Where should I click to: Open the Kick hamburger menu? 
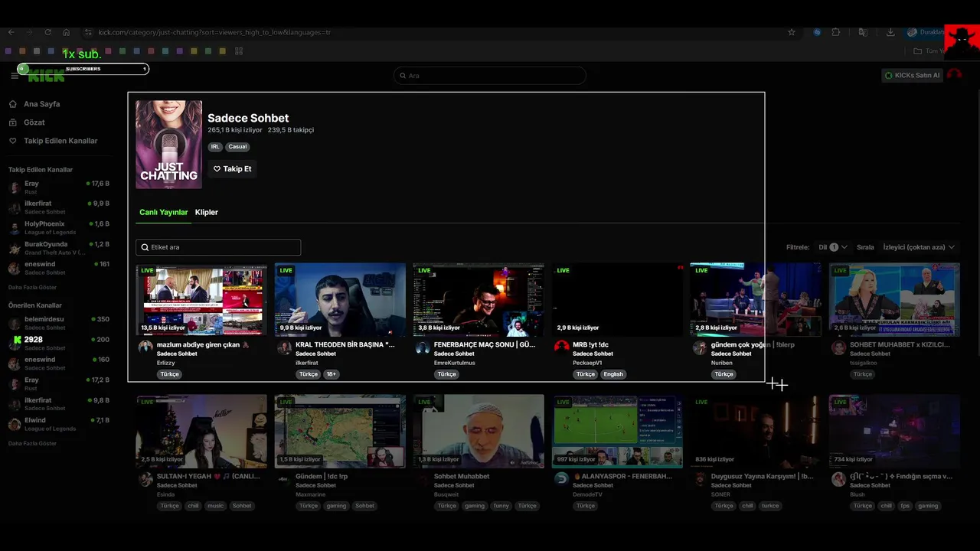(x=15, y=75)
